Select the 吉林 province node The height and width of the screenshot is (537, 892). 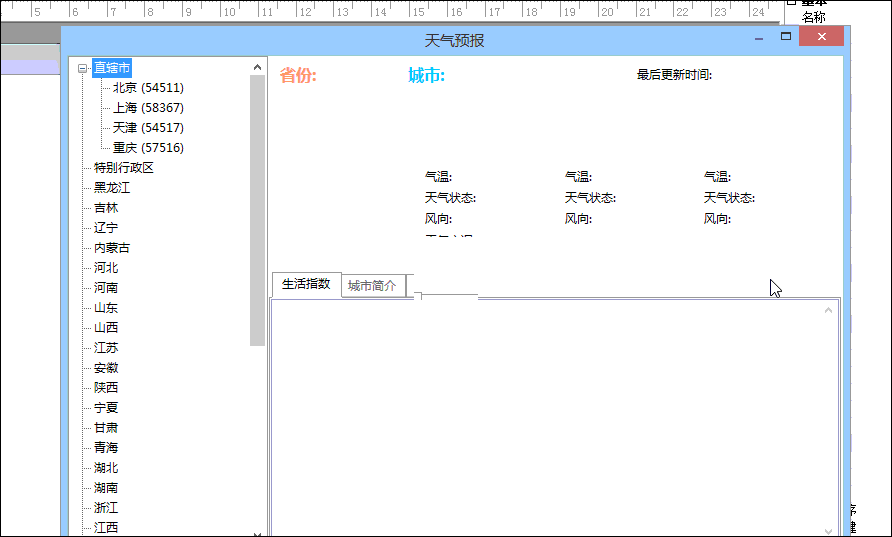click(x=106, y=208)
